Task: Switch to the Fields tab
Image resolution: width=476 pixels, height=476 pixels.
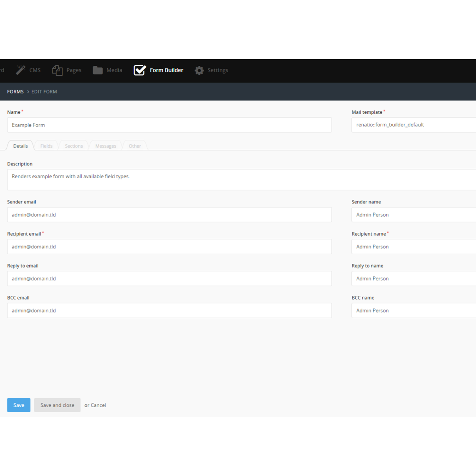Action: [x=46, y=146]
